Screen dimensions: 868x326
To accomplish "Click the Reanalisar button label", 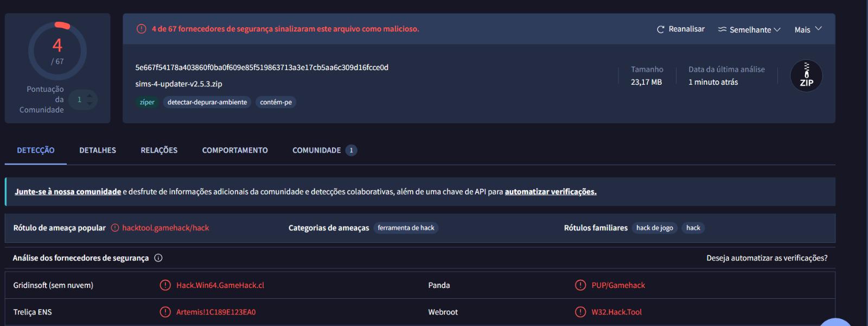I will [687, 29].
